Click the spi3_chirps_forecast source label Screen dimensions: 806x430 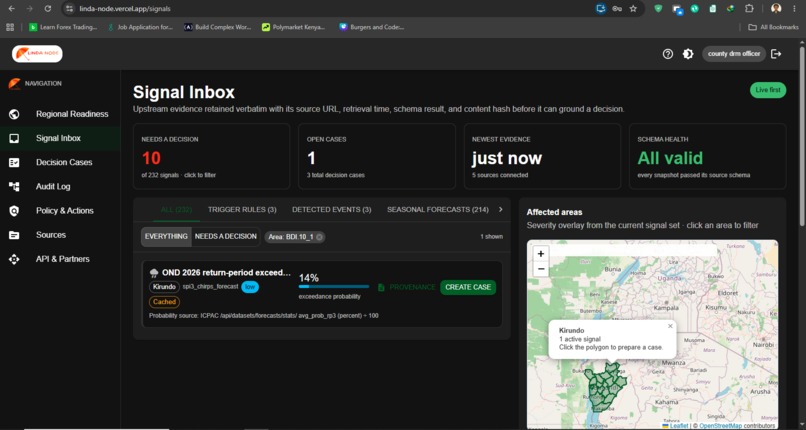(210, 287)
